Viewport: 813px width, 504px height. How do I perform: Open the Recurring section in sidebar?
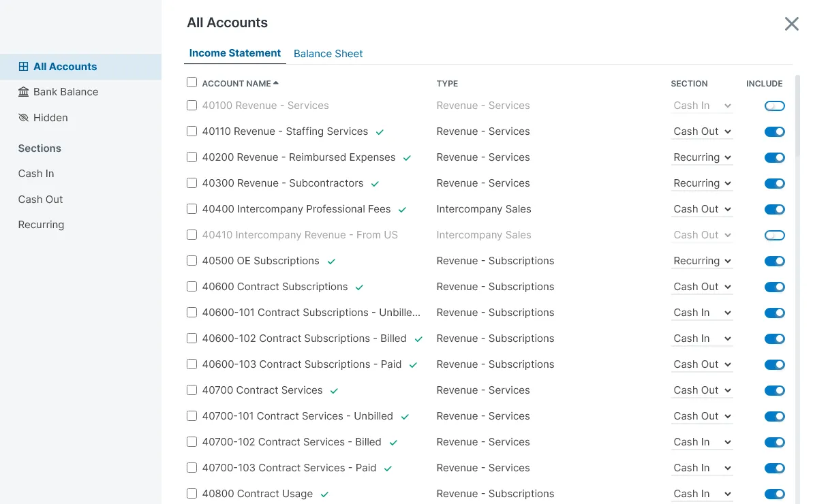pos(41,225)
